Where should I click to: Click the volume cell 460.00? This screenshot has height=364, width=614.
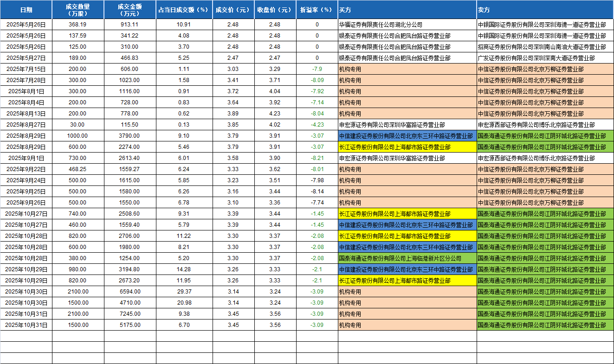pyautogui.click(x=78, y=225)
